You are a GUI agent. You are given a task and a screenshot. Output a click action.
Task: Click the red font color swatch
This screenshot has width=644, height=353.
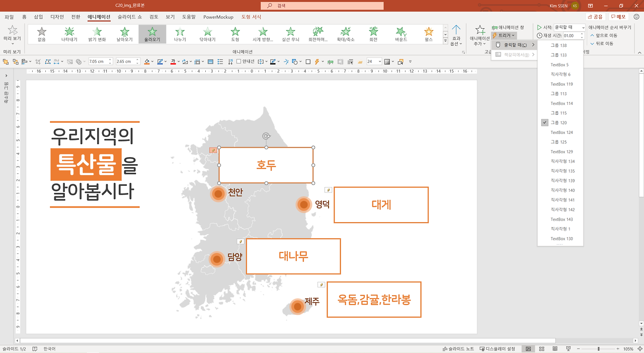173,61
